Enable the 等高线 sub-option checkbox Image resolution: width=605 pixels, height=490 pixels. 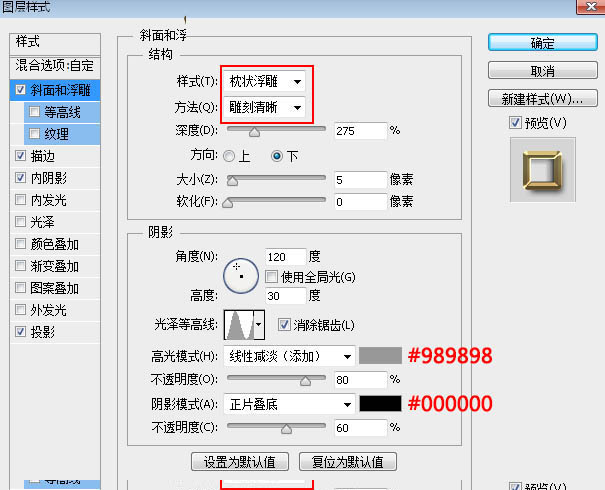34,112
